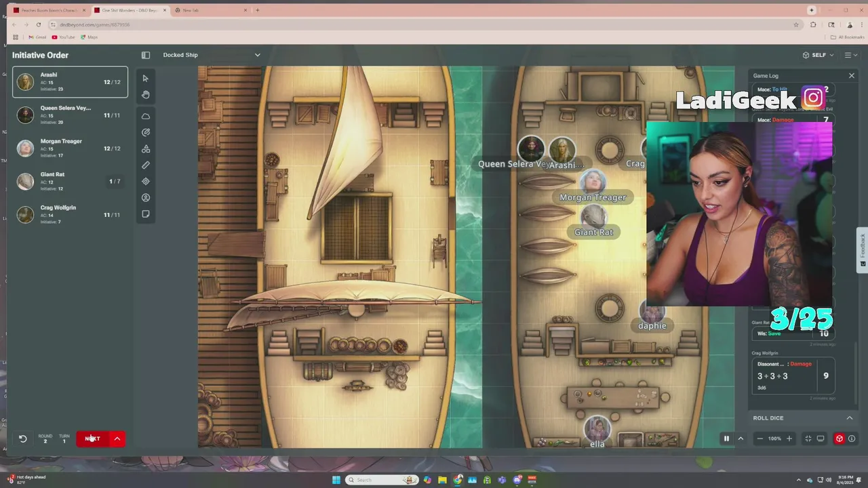Expand the arrow beside NEXT button
The height and width of the screenshot is (488, 868).
[x=117, y=439]
